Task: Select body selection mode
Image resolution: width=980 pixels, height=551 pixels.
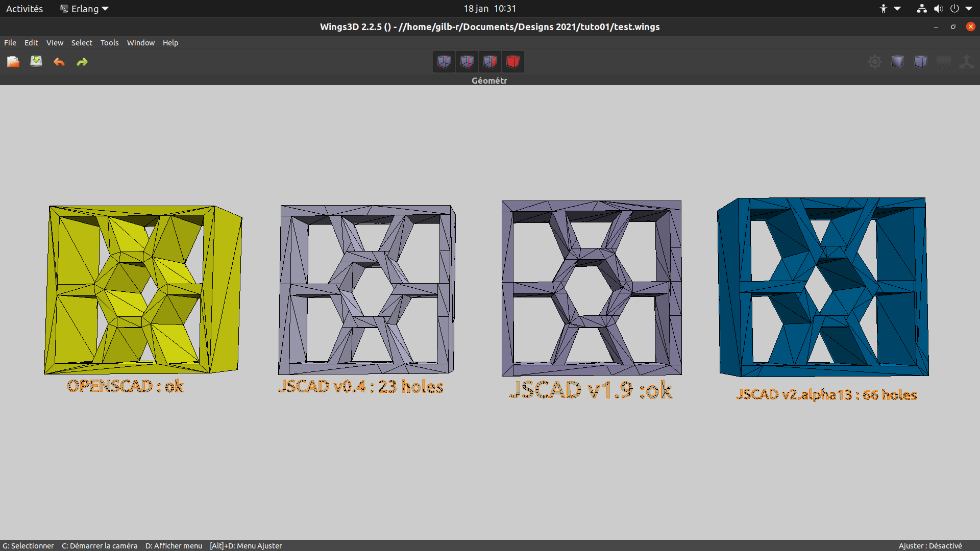Action: point(512,61)
